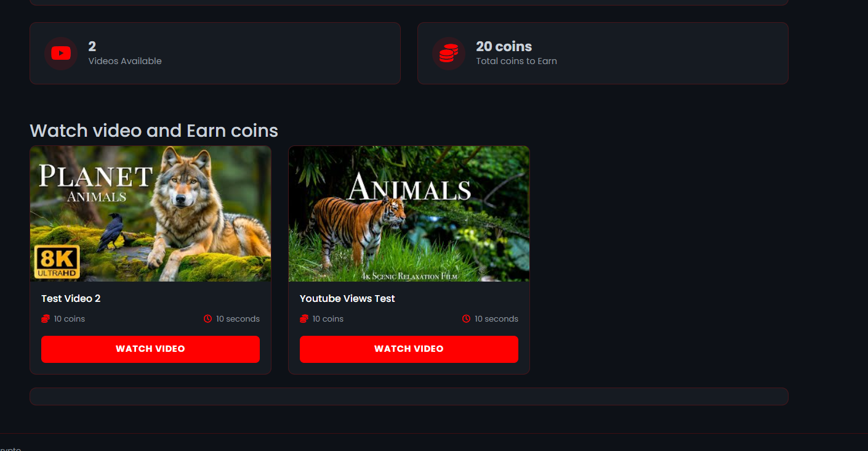Click empty panel below video cards
This screenshot has height=451, width=868.
pos(409,396)
